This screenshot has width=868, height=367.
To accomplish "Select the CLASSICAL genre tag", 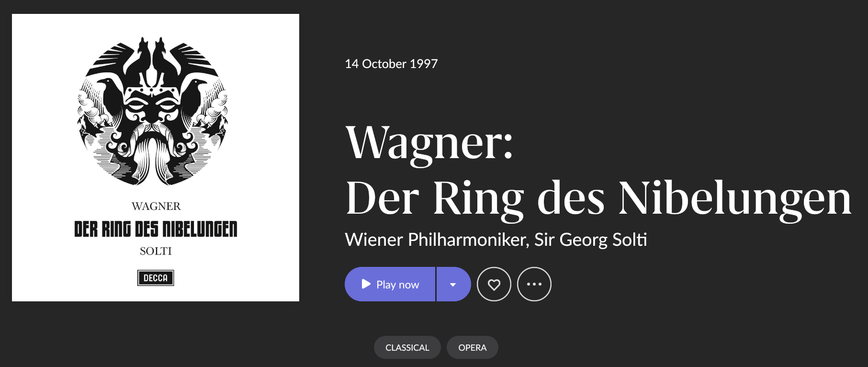I will click(407, 348).
